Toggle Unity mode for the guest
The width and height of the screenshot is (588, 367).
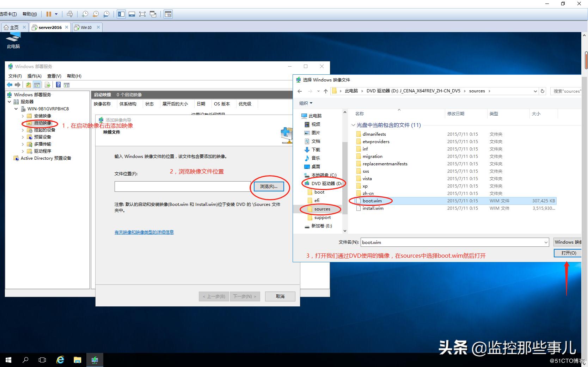[153, 14]
